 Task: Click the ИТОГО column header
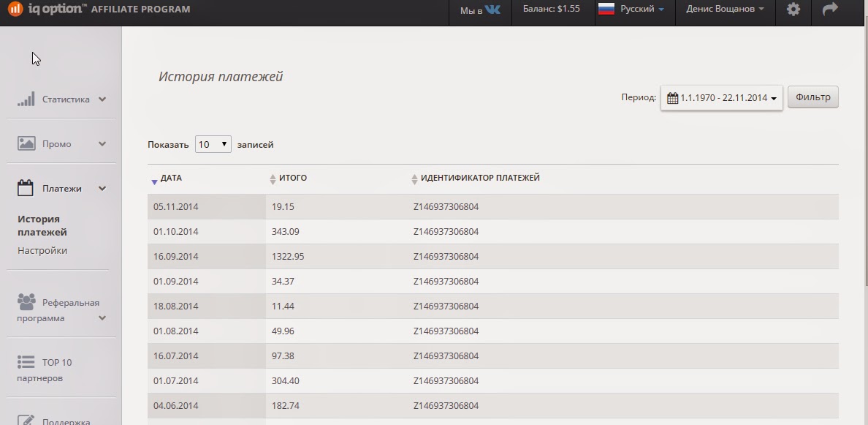coord(293,178)
